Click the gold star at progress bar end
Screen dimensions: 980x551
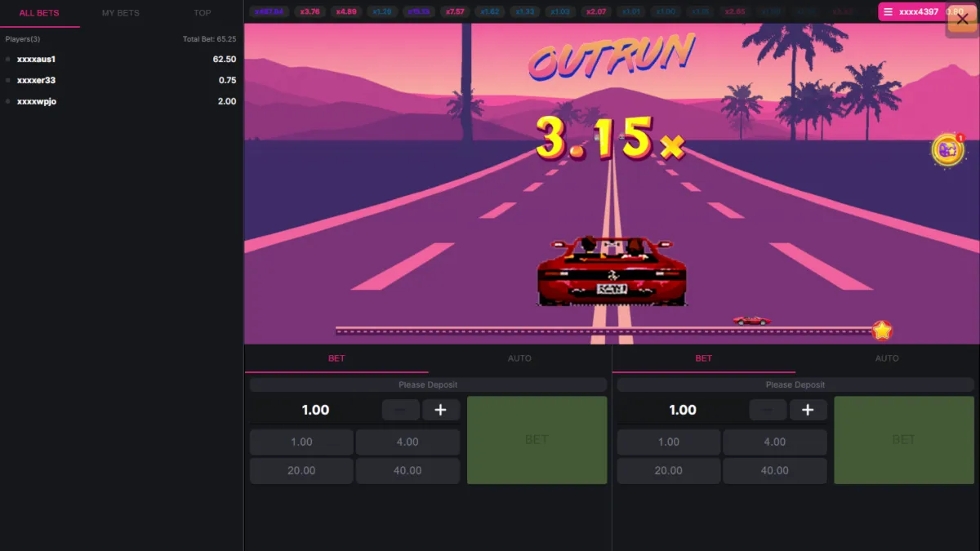tap(882, 331)
